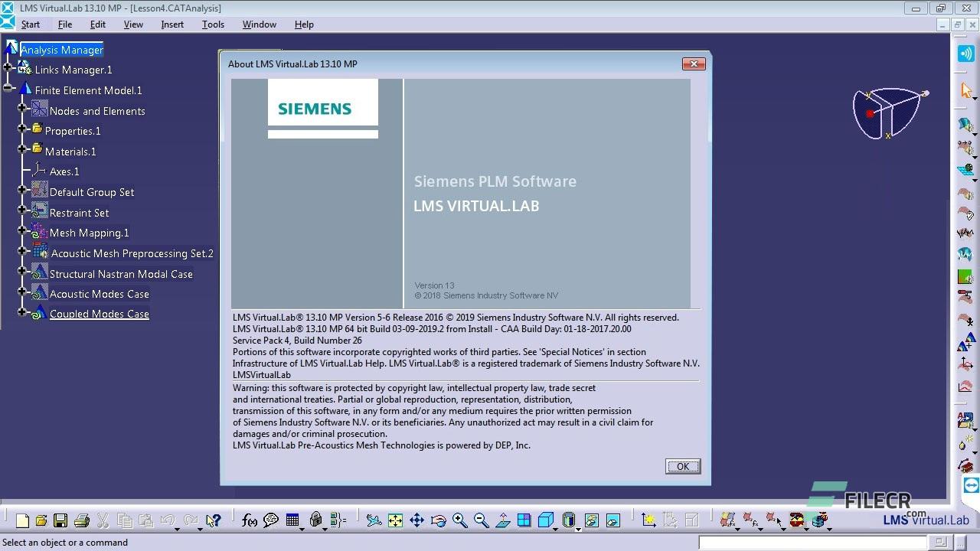Open the Insert menu
The width and height of the screenshot is (980, 551).
tap(172, 24)
